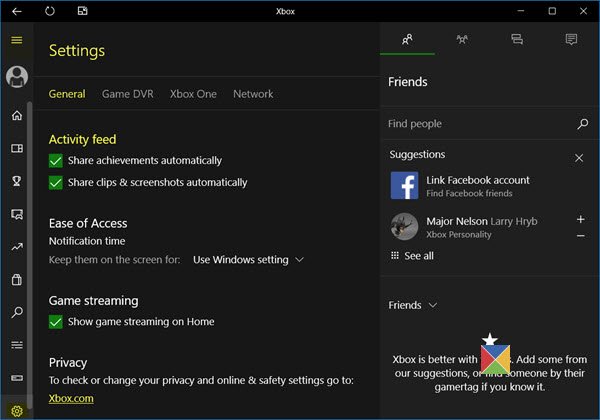Image resolution: width=600 pixels, height=420 pixels.
Task: Open the Xbox.com privacy link
Action: pyautogui.click(x=71, y=398)
